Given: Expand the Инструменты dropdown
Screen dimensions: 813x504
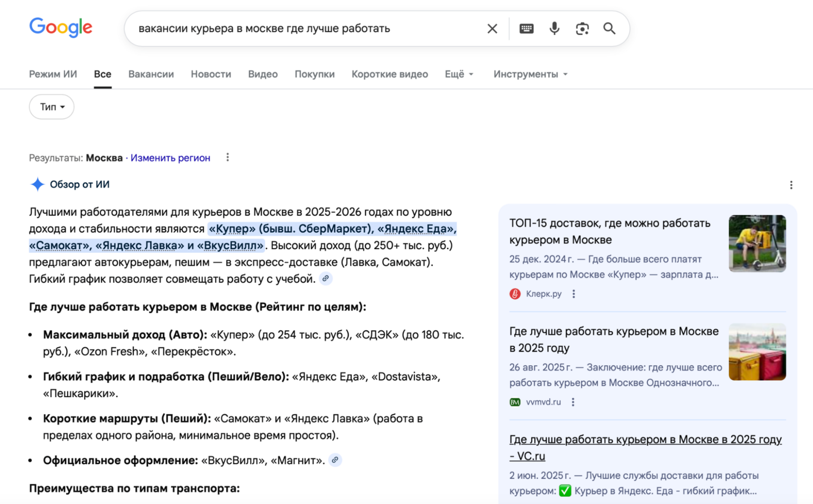Looking at the screenshot, I should coord(530,74).
